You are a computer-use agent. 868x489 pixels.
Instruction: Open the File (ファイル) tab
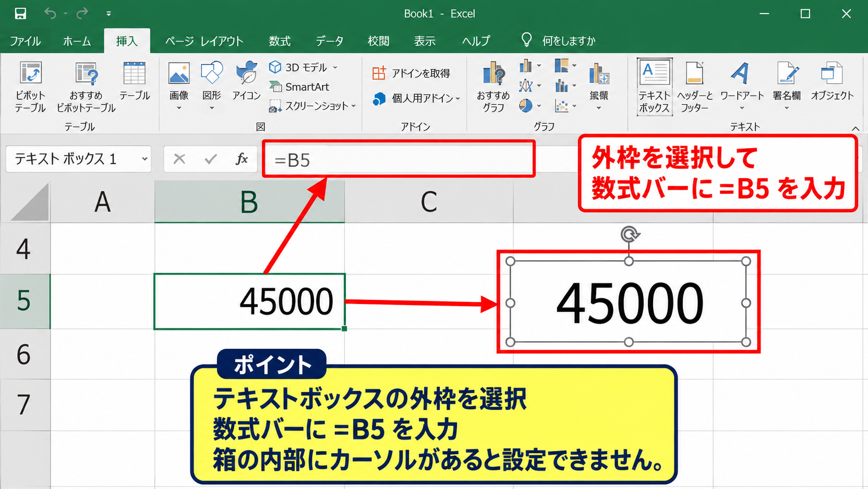[x=25, y=41]
